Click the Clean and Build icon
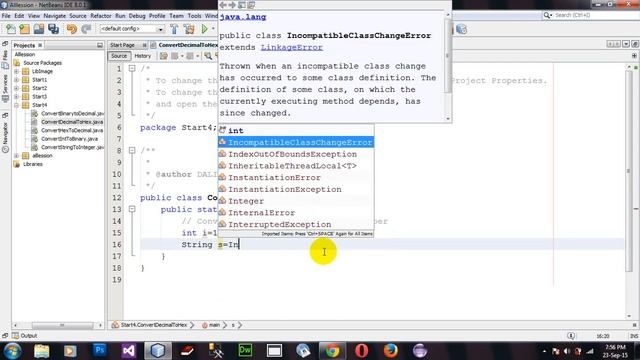This screenshot has width=640, height=360. pyautogui.click(x=189, y=29)
